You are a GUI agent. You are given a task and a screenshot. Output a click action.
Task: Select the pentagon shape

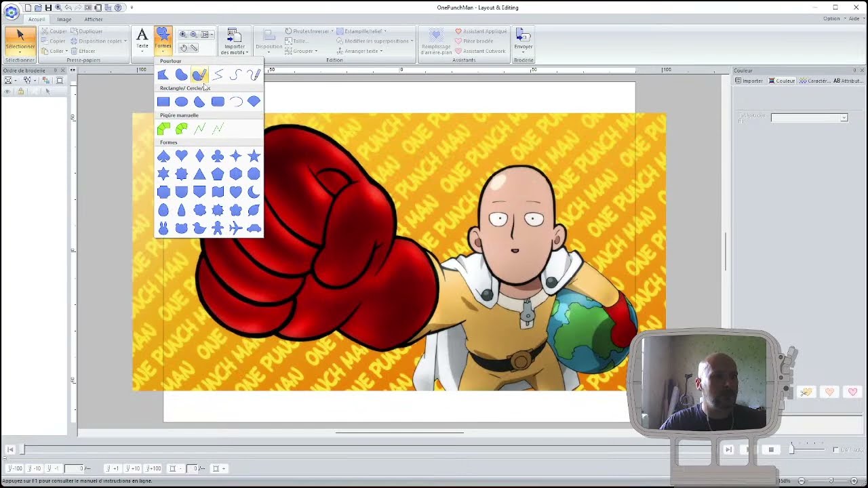pyautogui.click(x=218, y=174)
